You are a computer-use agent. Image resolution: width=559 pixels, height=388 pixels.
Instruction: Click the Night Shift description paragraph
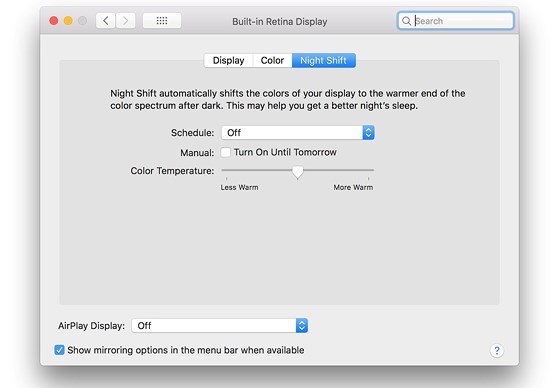287,99
